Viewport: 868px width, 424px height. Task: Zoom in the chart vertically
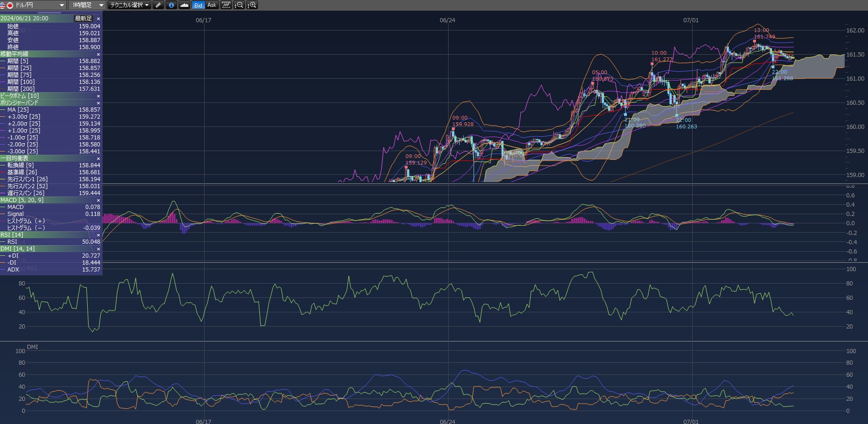[x=252, y=5]
